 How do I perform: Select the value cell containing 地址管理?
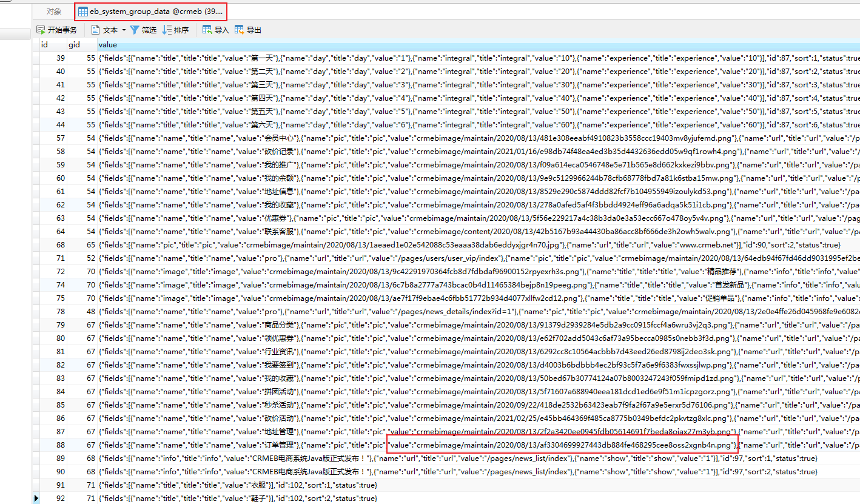click(479, 432)
